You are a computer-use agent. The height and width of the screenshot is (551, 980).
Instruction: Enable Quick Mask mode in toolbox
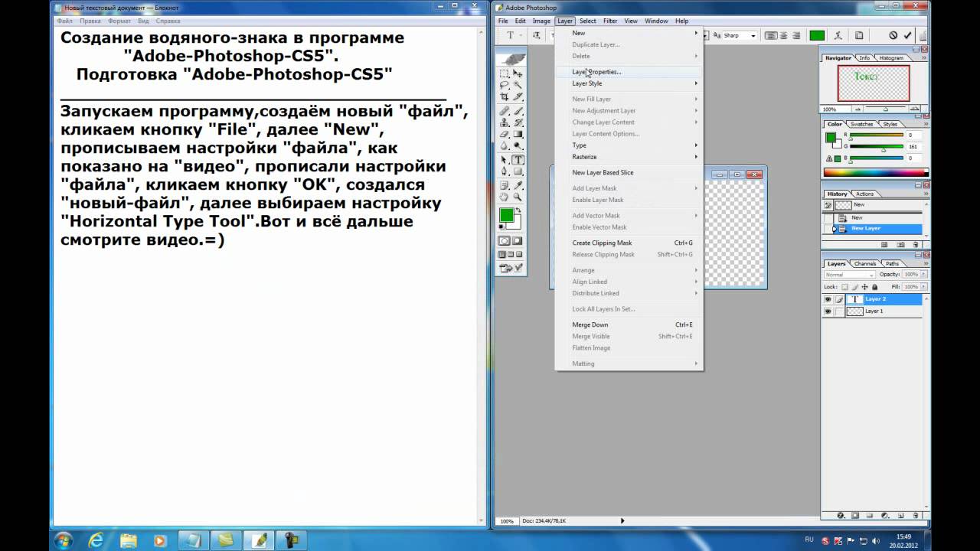(518, 240)
